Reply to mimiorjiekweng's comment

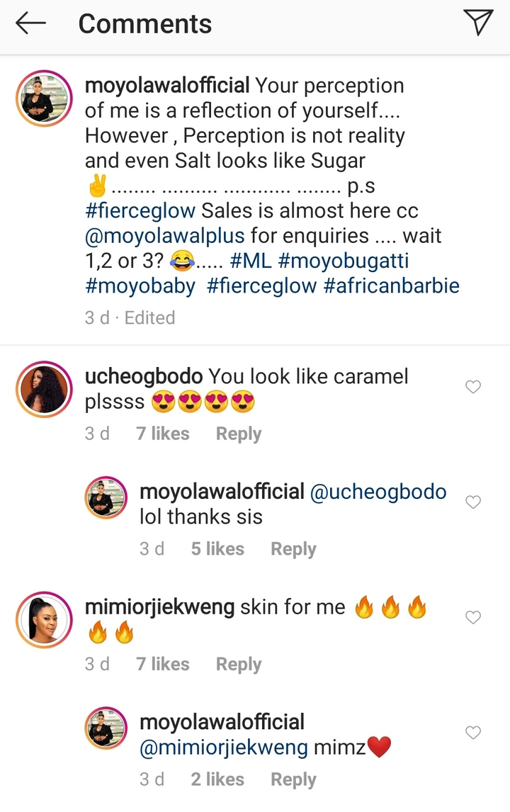pos(239,665)
